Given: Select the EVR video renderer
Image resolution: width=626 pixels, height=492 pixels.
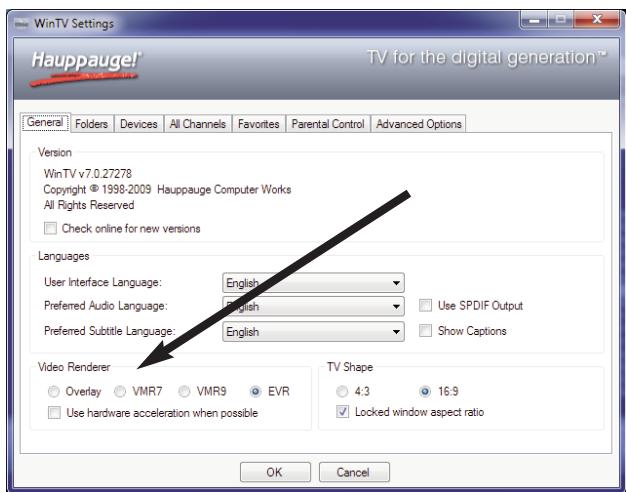Looking at the screenshot, I should pyautogui.click(x=256, y=391).
